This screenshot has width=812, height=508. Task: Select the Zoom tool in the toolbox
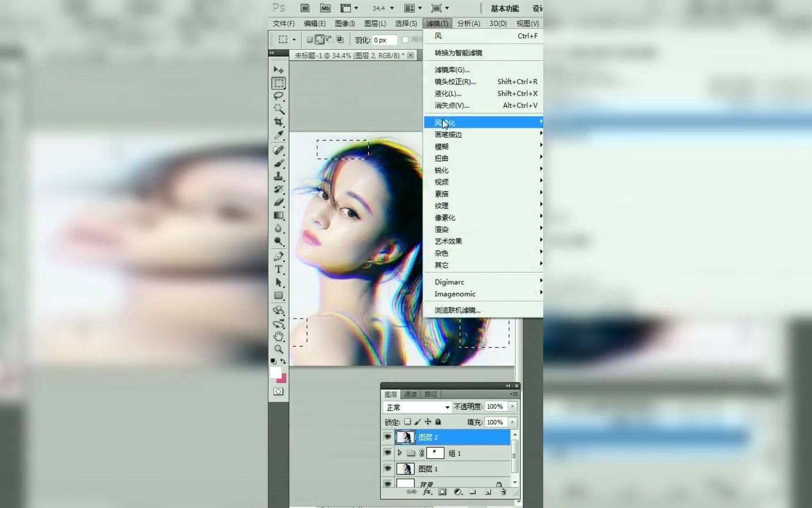279,349
